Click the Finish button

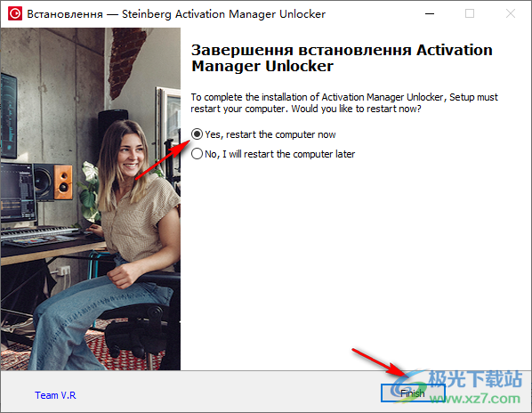[413, 393]
